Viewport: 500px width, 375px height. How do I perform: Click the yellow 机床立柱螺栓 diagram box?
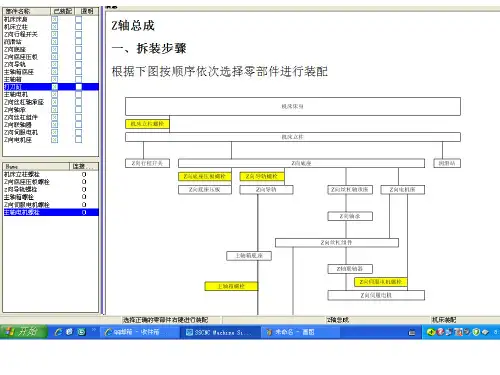click(147, 124)
